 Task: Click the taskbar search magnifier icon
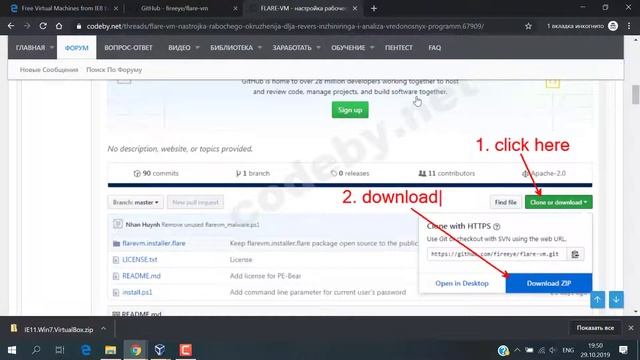(36, 350)
